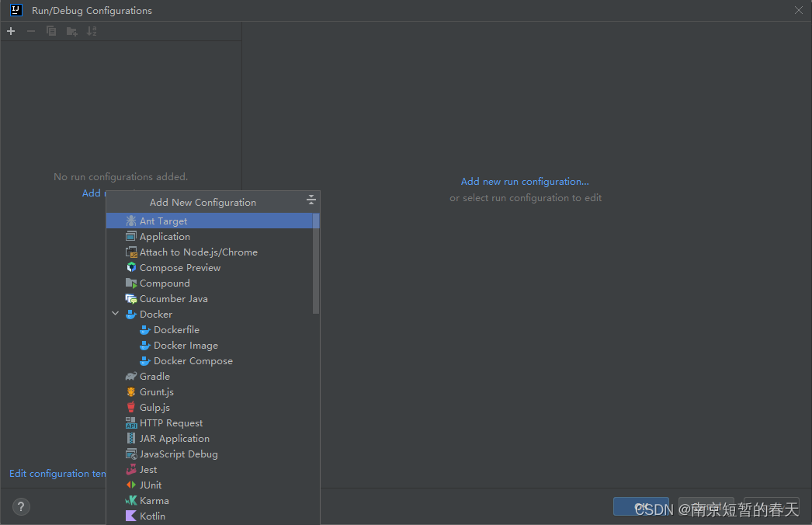
Task: Select Ant Target configuration type
Action: click(213, 221)
